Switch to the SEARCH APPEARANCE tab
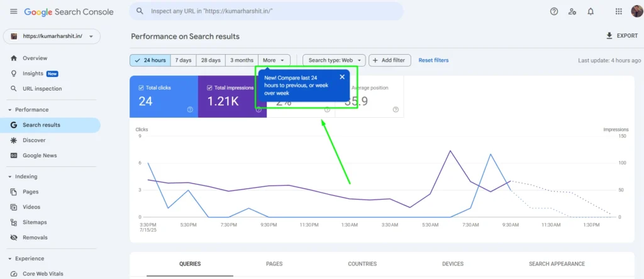Viewport: 644px width, 279px height. coord(557,264)
